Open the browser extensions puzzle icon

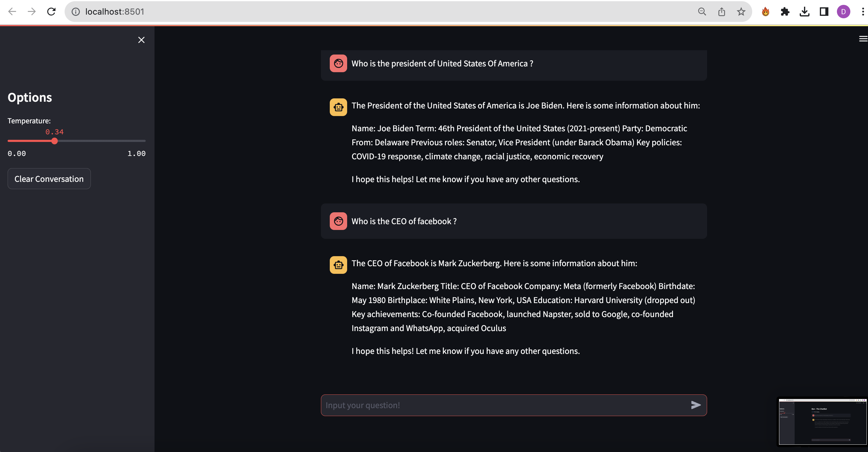(785, 12)
